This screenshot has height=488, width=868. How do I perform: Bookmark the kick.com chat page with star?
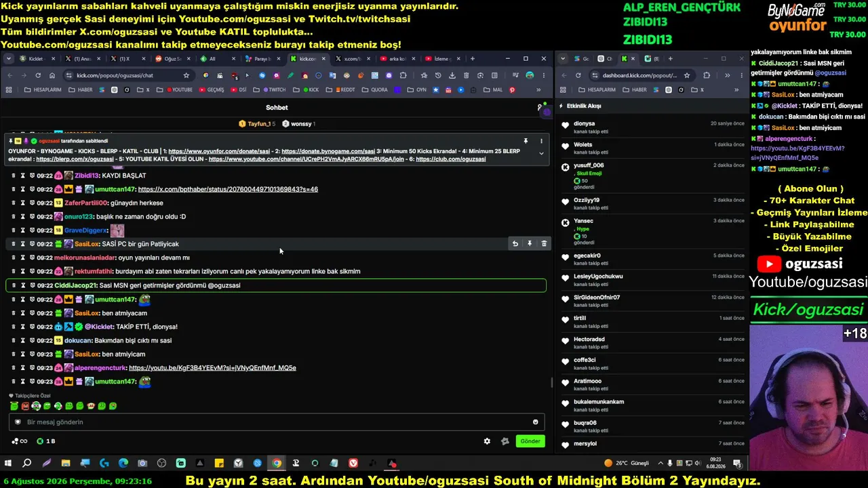186,75
